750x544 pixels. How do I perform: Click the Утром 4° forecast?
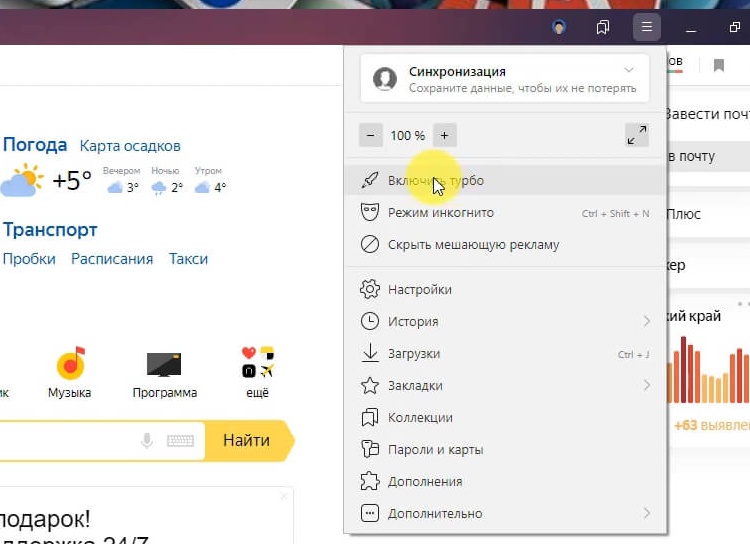click(210, 180)
